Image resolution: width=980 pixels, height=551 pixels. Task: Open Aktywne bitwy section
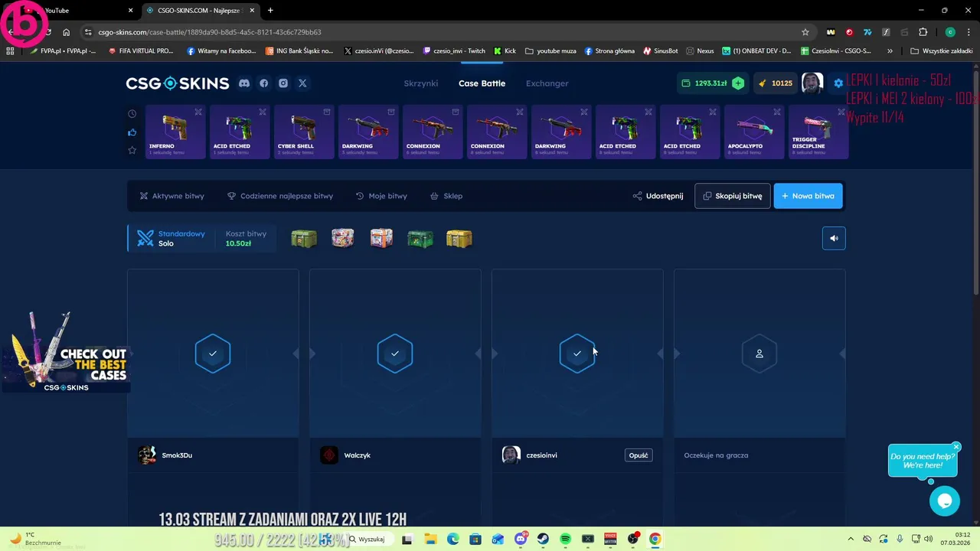pos(171,196)
